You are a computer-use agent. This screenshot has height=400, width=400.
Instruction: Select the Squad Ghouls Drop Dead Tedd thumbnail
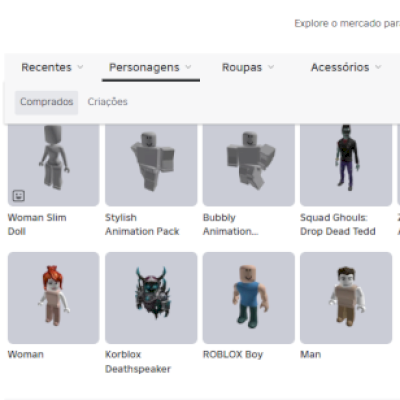coord(346,165)
